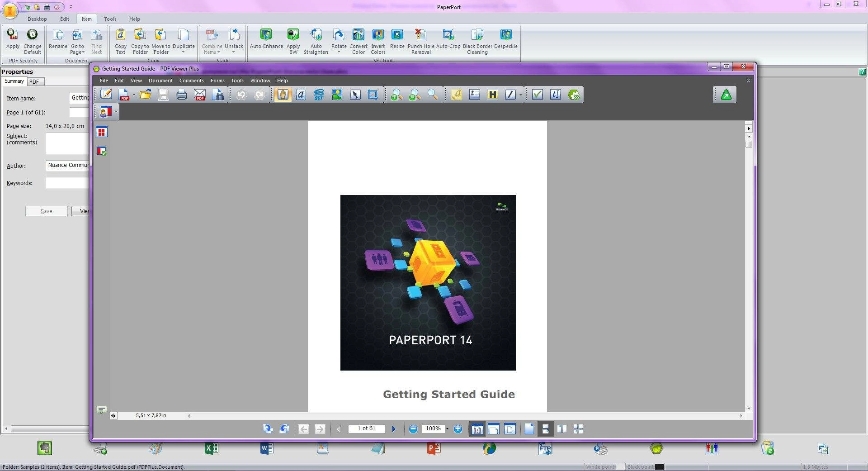The image size is (868, 471).
Task: Expand the Rotate dropdown in ribbon
Action: coord(339,52)
